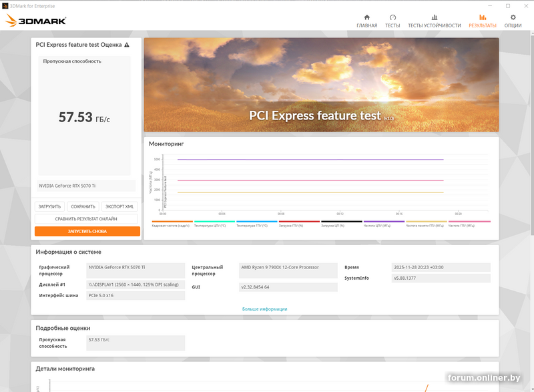
Task: Click Сравнить результат онлайн
Action: coord(86,218)
